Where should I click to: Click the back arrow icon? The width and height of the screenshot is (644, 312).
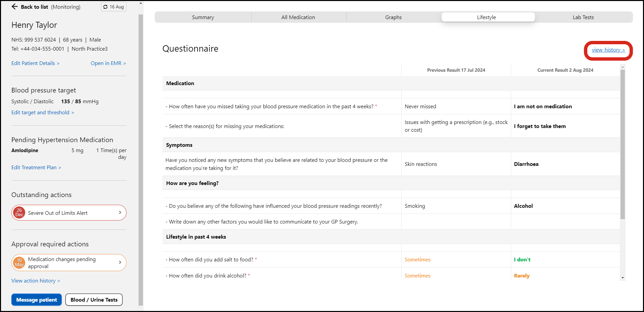point(14,7)
